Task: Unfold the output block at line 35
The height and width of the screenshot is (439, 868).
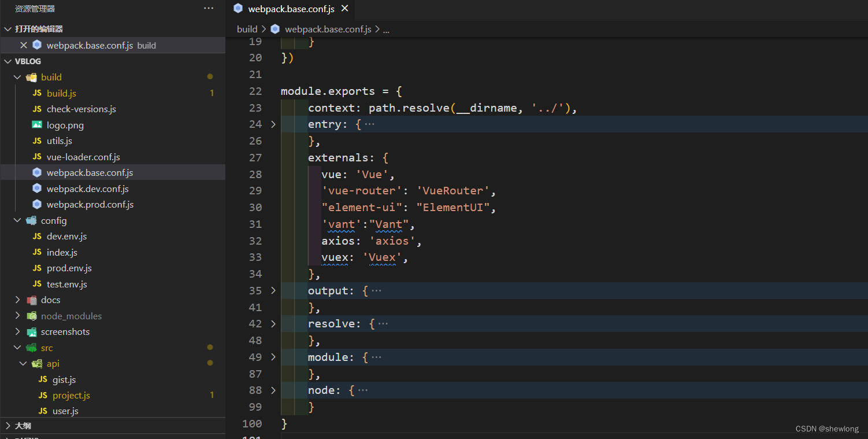Action: pos(273,290)
